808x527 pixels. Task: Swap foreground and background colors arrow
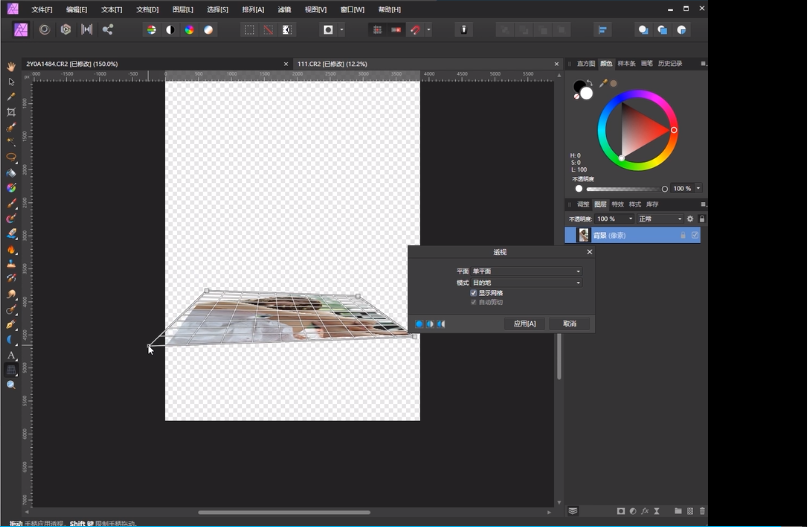590,83
